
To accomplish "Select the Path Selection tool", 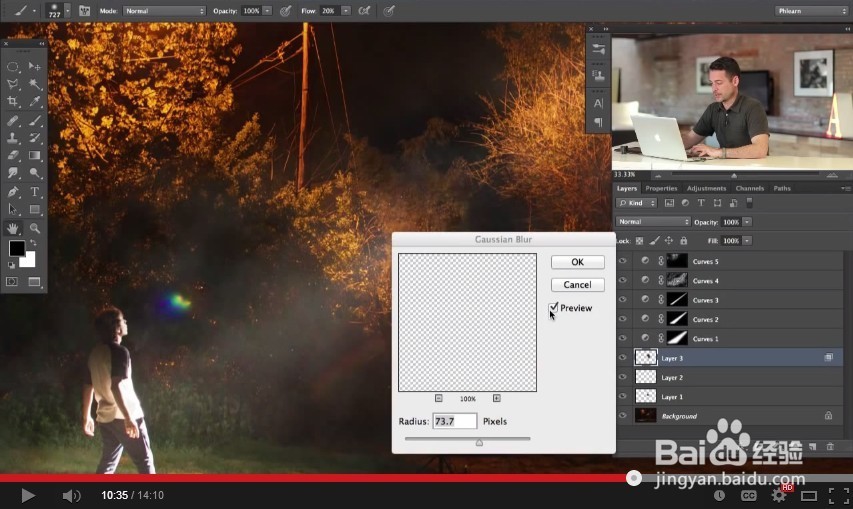I will pyautogui.click(x=13, y=209).
